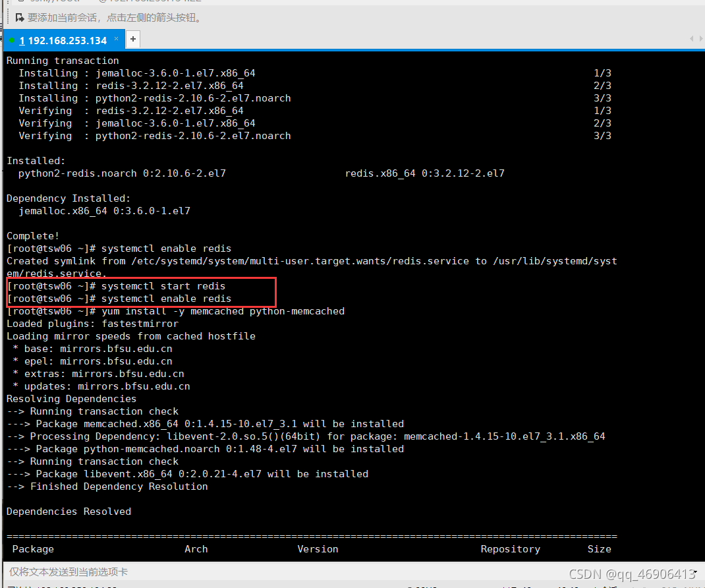Open the compose bar dropdown arrow
The image size is (705, 588).
click(x=696, y=572)
